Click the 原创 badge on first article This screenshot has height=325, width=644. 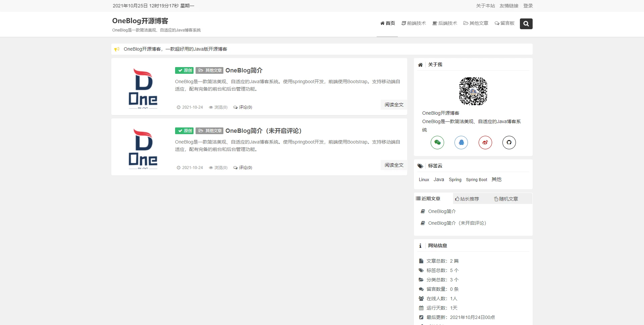tap(184, 70)
